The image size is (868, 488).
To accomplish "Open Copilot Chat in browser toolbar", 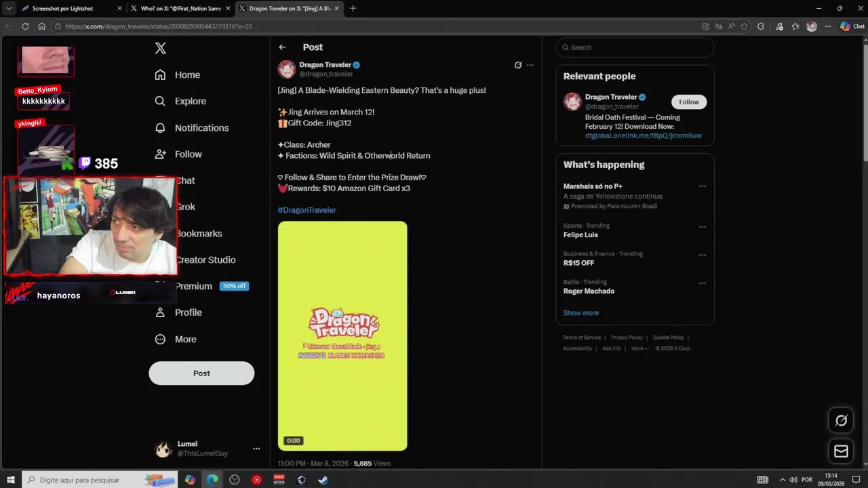I will pyautogui.click(x=852, y=26).
